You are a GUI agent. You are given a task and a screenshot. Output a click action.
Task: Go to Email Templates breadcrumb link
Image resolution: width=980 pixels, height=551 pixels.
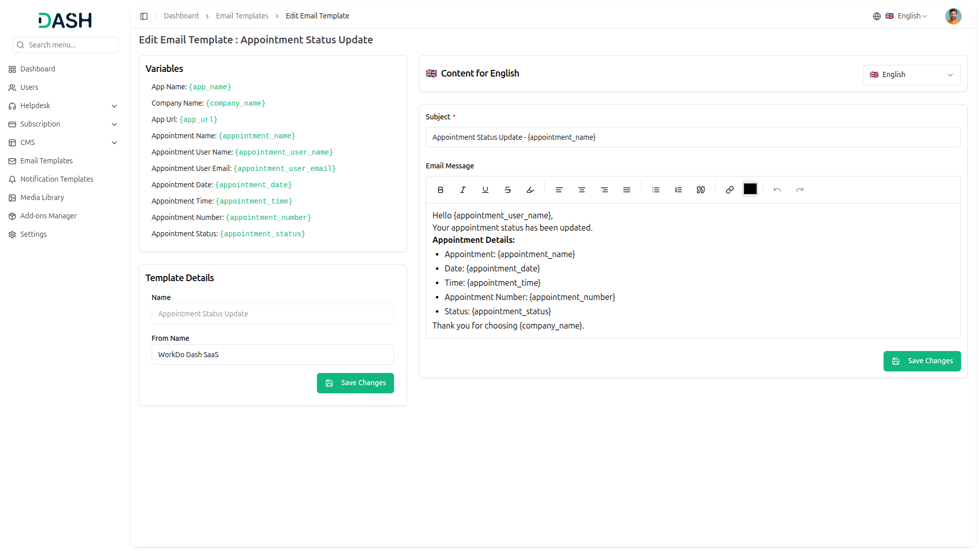tap(242, 16)
